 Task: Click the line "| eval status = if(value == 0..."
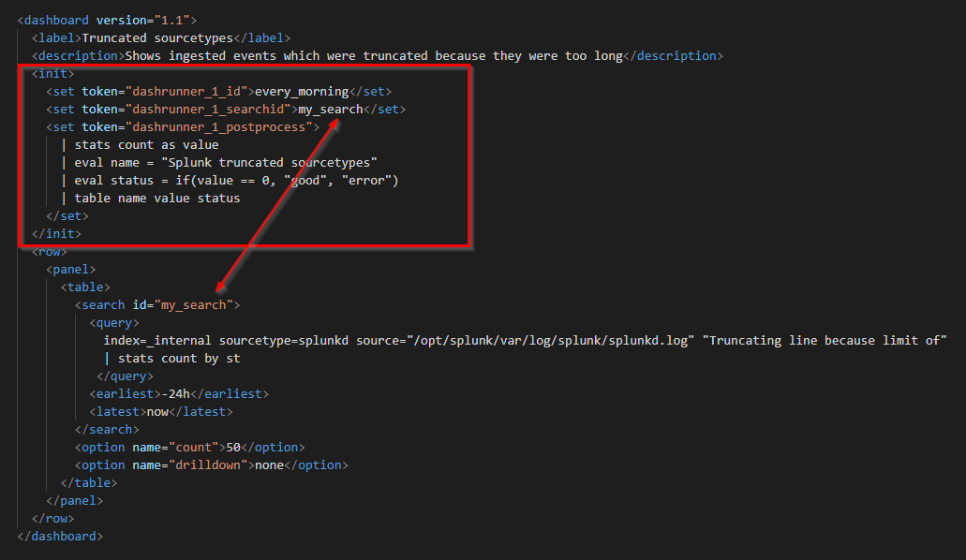[x=230, y=181]
